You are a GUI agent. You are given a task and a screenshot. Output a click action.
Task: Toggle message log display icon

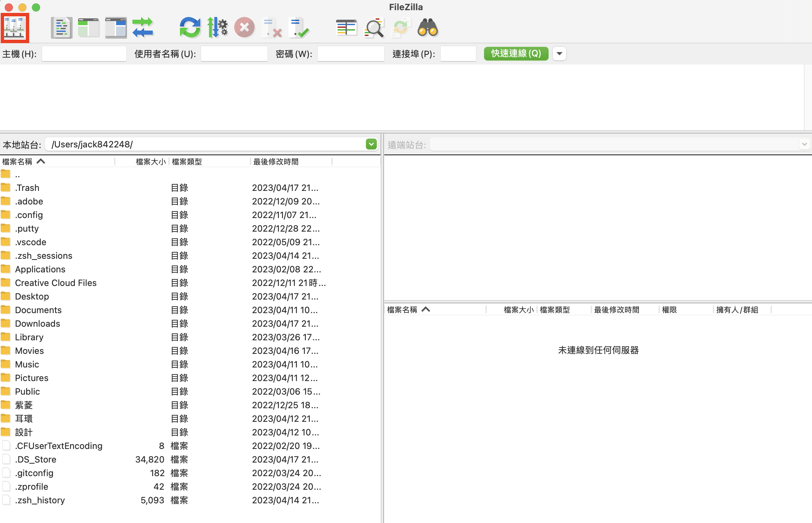pos(61,28)
